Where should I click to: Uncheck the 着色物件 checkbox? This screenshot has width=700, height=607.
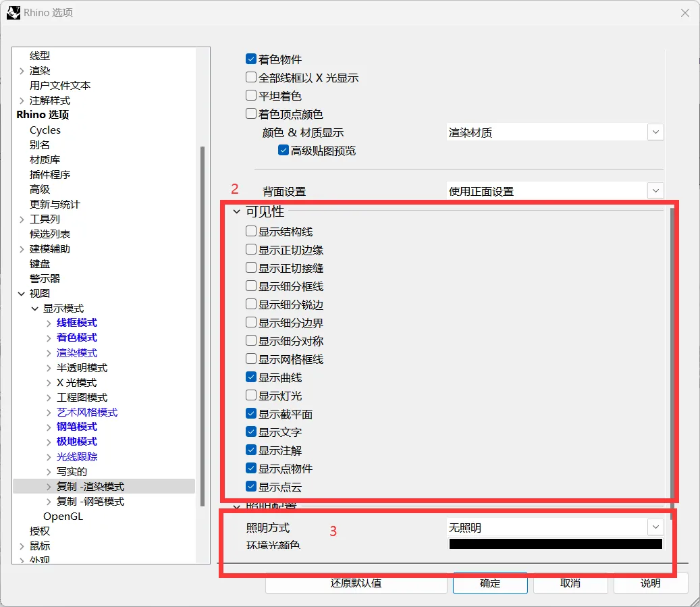click(251, 59)
